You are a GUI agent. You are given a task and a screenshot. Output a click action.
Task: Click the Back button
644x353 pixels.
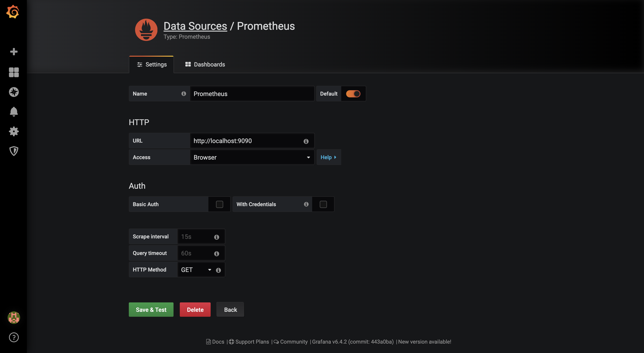click(x=230, y=310)
